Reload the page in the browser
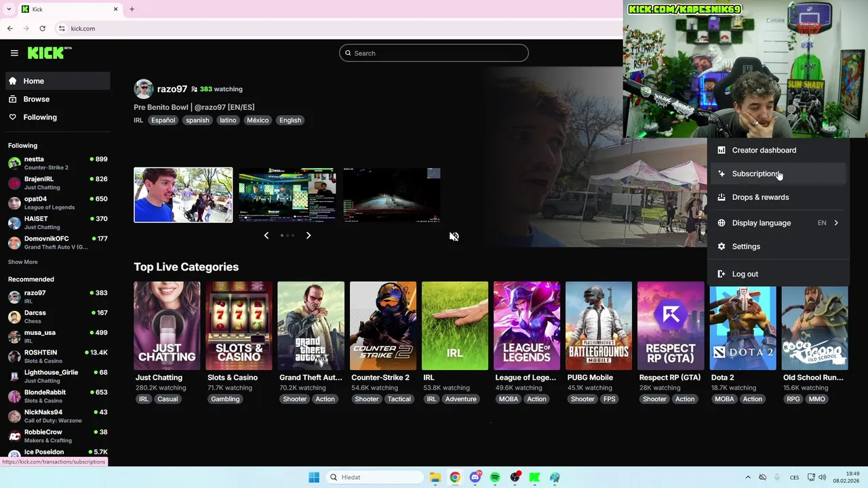The image size is (868, 488). (42, 28)
